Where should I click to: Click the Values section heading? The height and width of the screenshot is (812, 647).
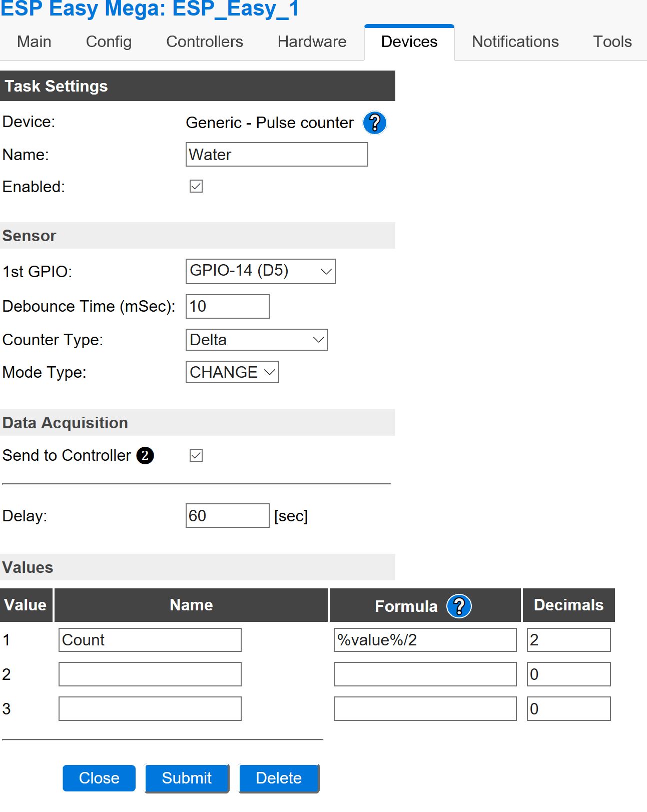pos(198,567)
